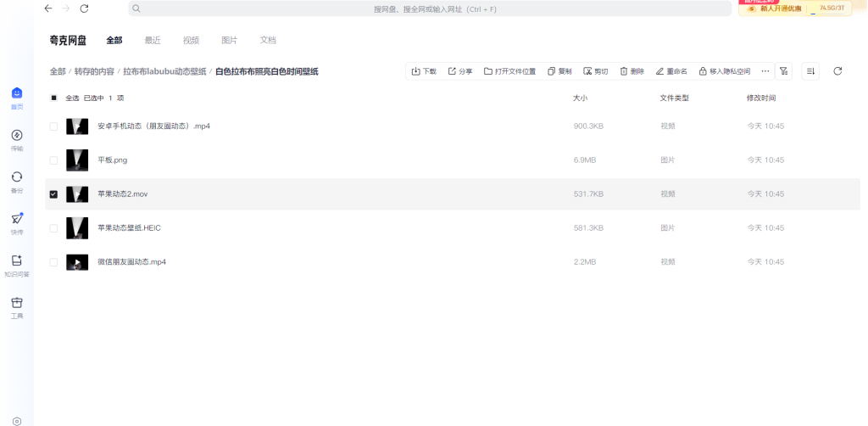Sort by the 大小 column header

[x=580, y=98]
